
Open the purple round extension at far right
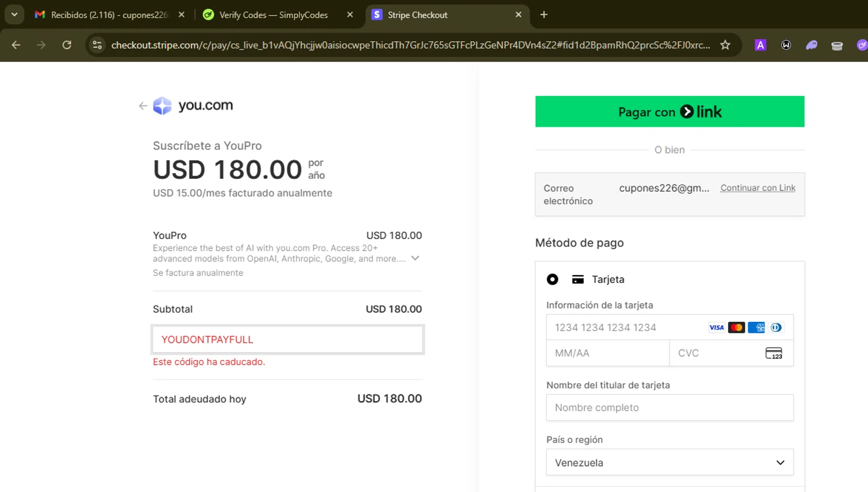(862, 45)
